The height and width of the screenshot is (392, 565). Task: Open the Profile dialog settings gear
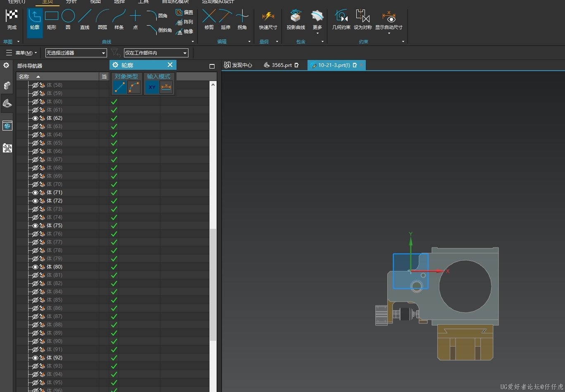pyautogui.click(x=115, y=65)
